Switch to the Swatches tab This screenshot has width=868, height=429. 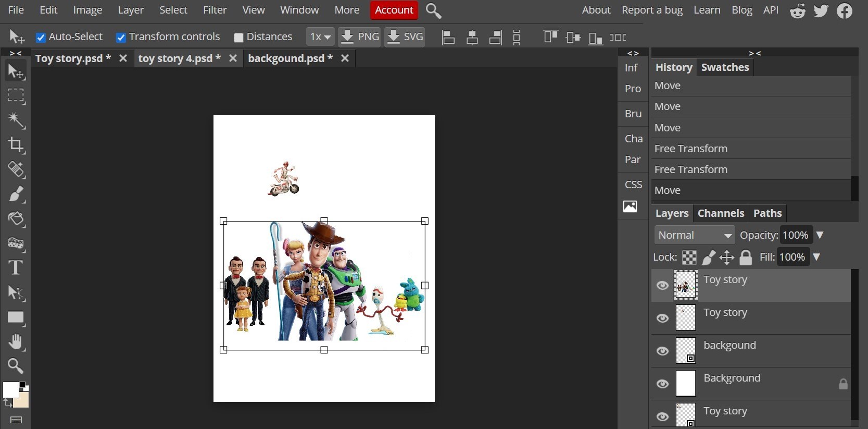click(x=725, y=67)
